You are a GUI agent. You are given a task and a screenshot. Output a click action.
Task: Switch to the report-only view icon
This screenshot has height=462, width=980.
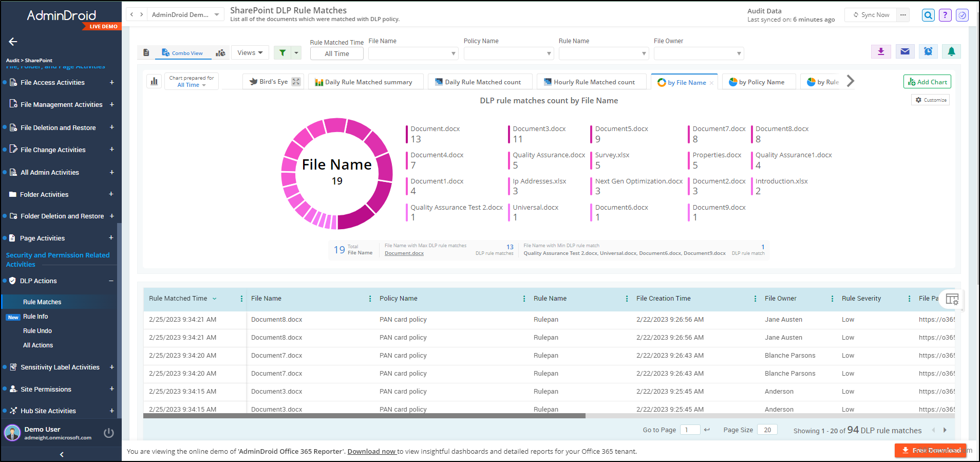point(146,52)
